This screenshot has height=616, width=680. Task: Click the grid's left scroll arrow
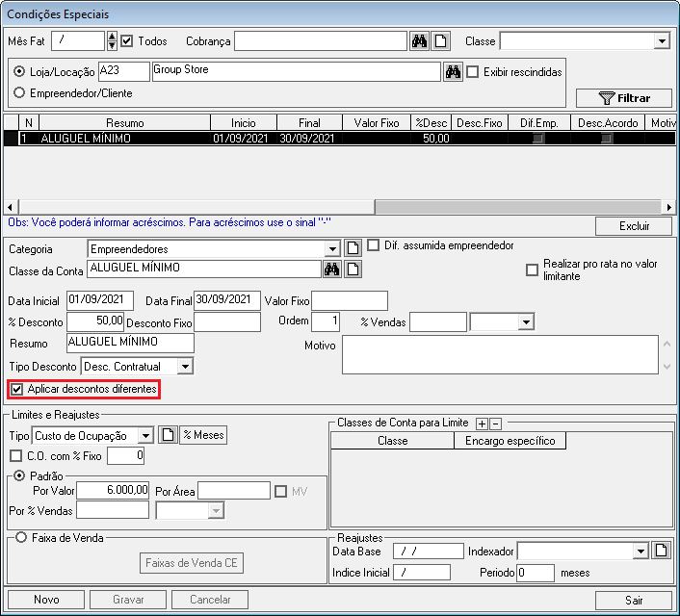tap(11, 207)
